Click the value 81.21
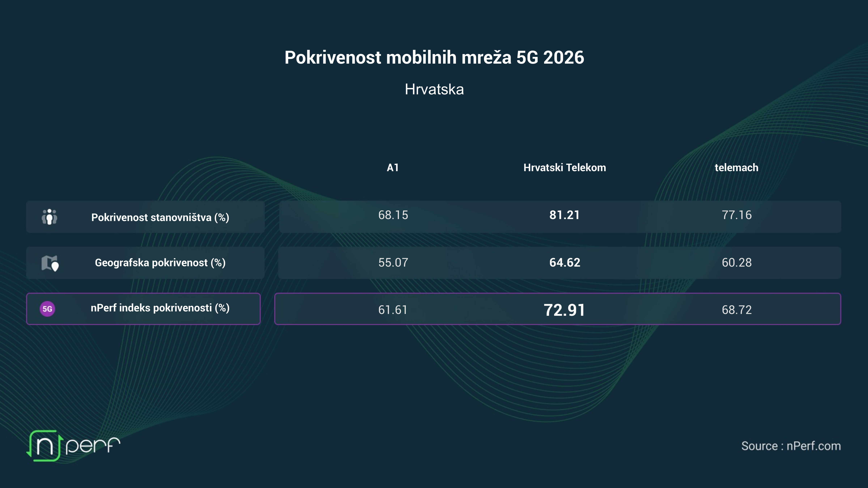 (564, 215)
